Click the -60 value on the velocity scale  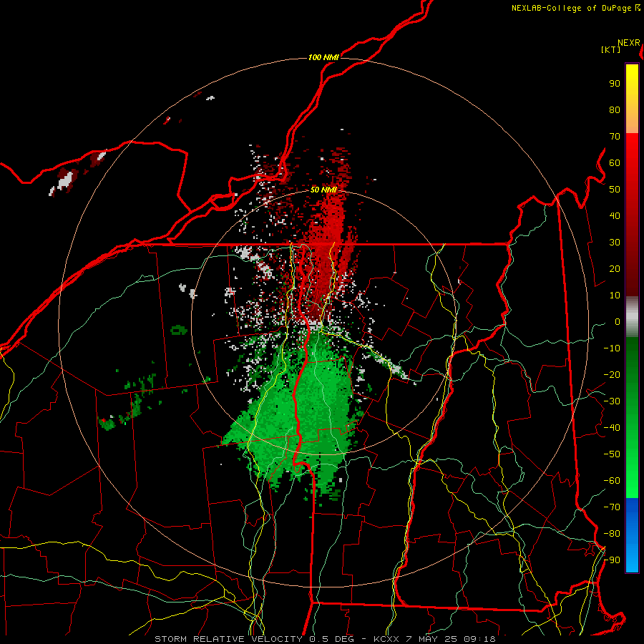[x=612, y=481]
